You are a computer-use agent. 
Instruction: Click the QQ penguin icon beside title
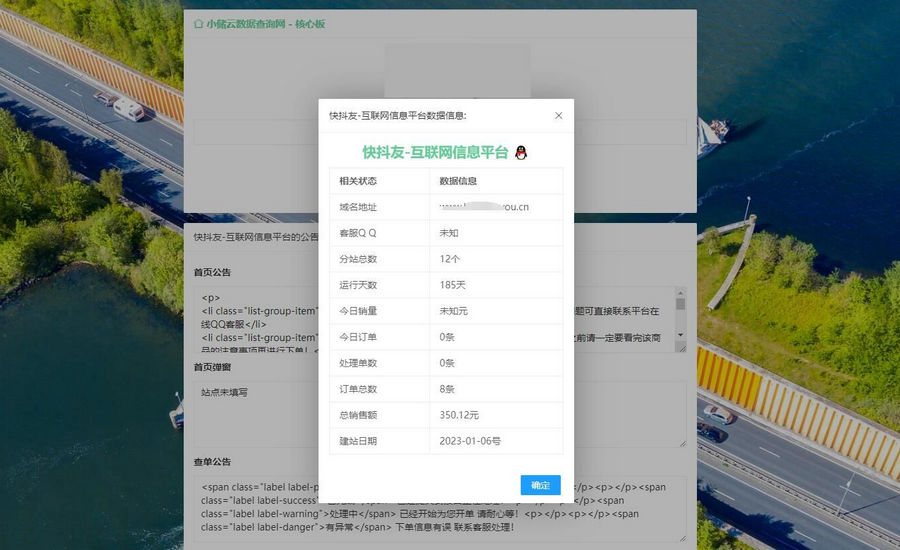(520, 152)
